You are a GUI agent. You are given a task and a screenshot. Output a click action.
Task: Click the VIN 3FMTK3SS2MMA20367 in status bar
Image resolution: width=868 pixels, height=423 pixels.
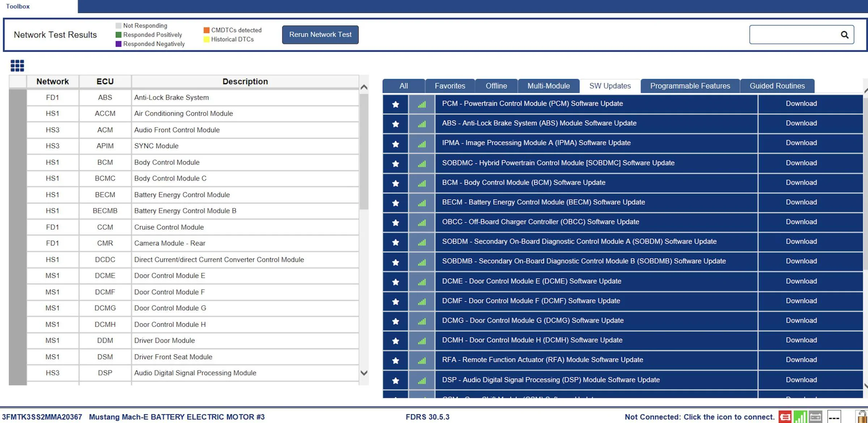[42, 417]
